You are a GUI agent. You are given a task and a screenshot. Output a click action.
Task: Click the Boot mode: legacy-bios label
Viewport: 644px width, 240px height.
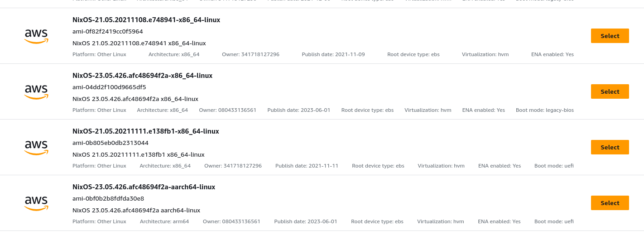[545, 110]
